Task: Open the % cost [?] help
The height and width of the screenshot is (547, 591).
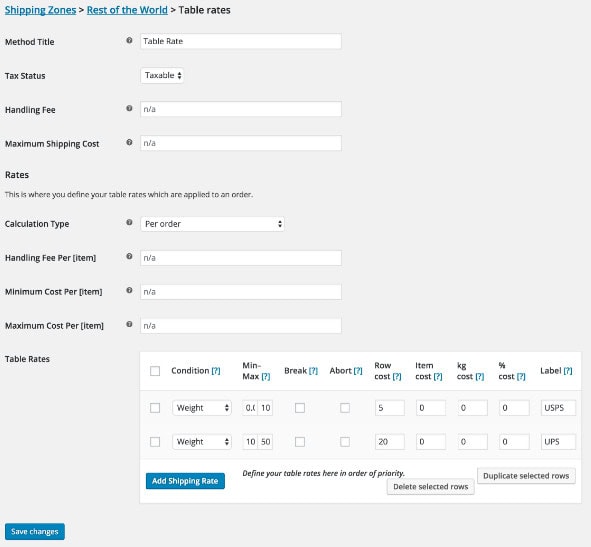Action: point(521,377)
